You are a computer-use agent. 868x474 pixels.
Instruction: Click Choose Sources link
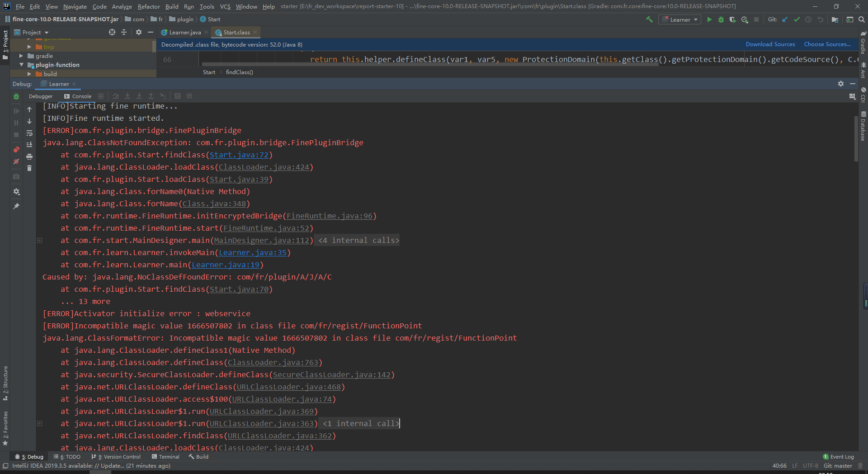[x=827, y=44]
